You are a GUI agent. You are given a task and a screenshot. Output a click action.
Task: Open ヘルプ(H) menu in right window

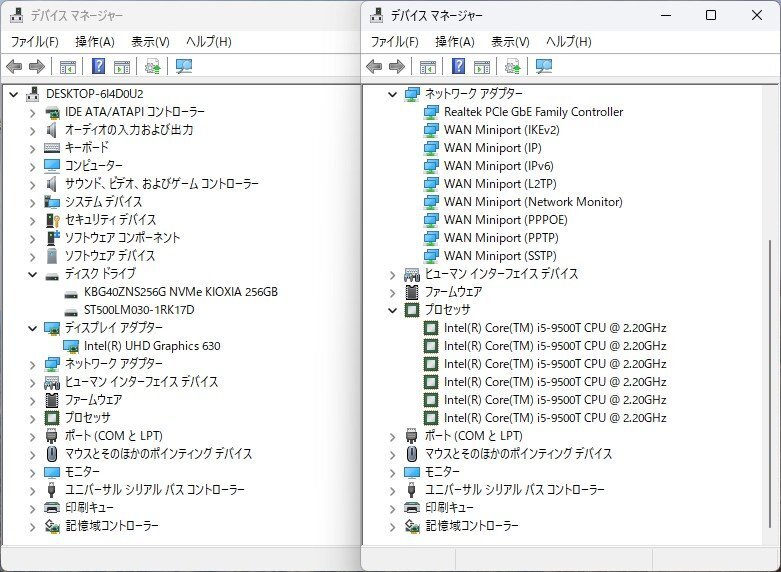[569, 41]
